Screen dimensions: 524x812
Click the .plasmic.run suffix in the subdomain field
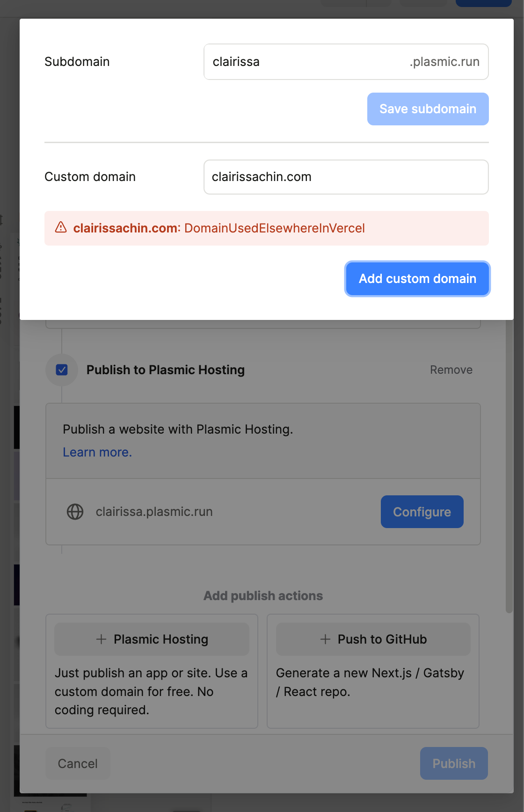coord(444,62)
